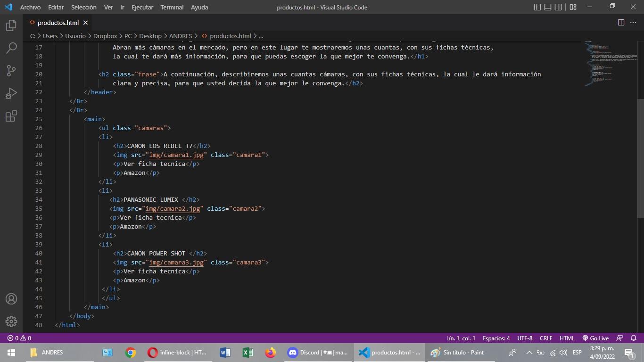
Task: Open the Manage gear menu
Action: click(11, 321)
